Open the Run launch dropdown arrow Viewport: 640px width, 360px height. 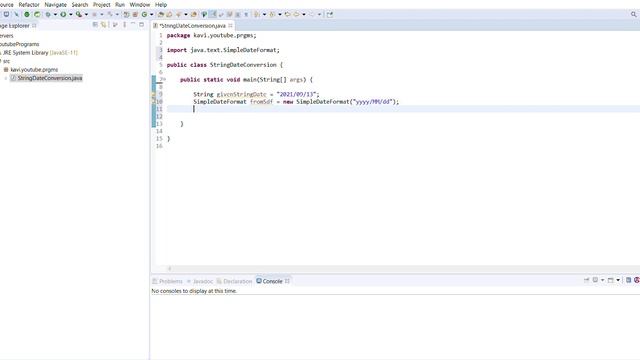(71, 15)
